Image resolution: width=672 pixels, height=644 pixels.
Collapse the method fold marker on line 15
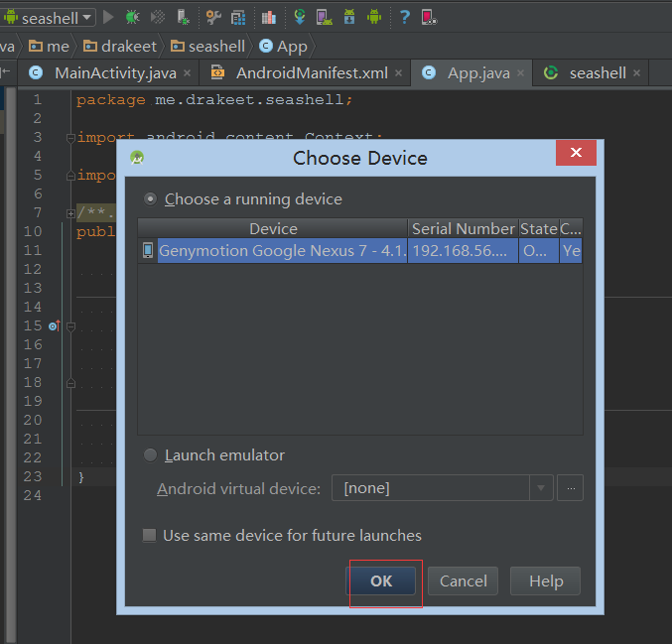click(x=71, y=326)
